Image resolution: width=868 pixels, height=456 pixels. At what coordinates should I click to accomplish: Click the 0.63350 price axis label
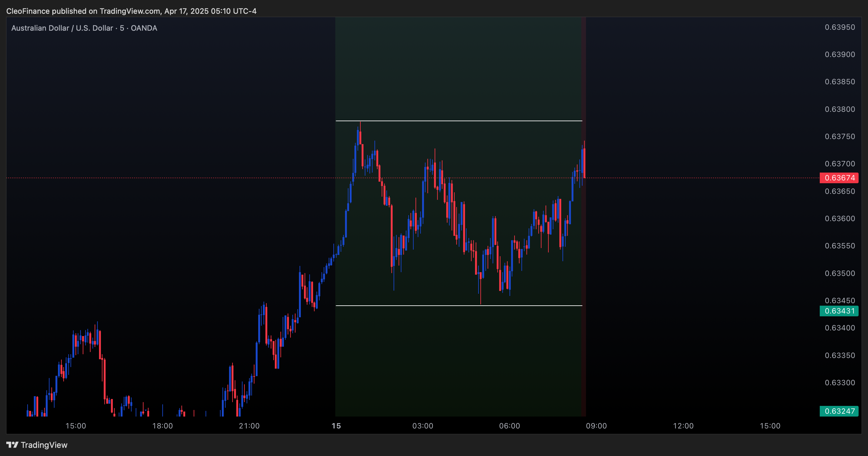[x=840, y=356]
